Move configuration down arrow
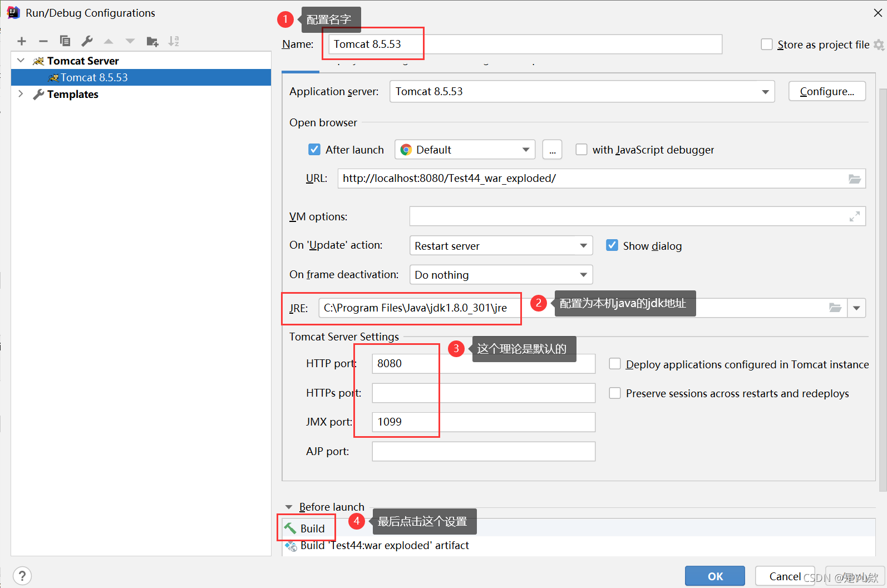Viewport: 887px width, 588px height. coord(130,41)
